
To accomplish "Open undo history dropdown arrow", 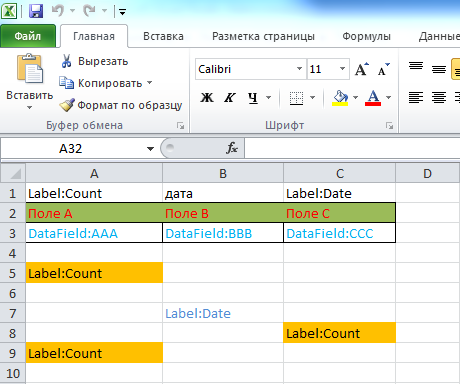I will (72, 11).
